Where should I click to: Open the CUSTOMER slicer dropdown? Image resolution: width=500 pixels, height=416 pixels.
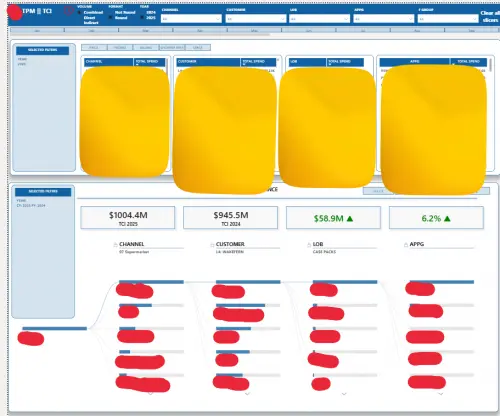point(256,19)
